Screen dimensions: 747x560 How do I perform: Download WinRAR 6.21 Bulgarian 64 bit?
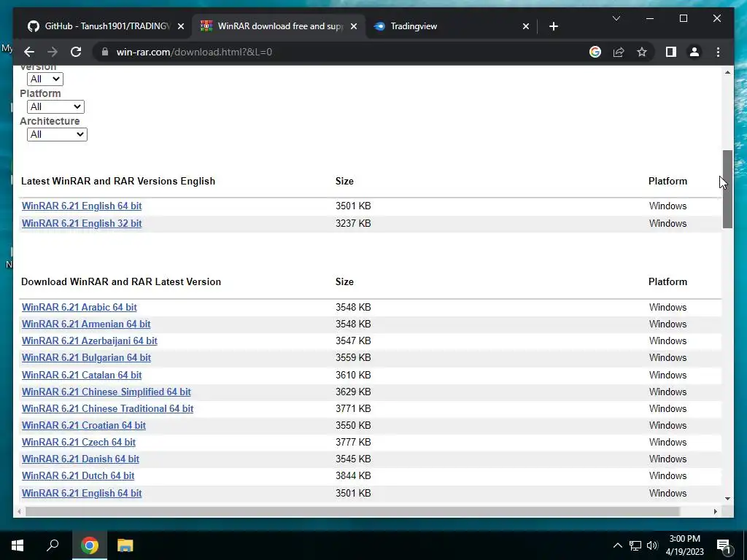(86, 357)
